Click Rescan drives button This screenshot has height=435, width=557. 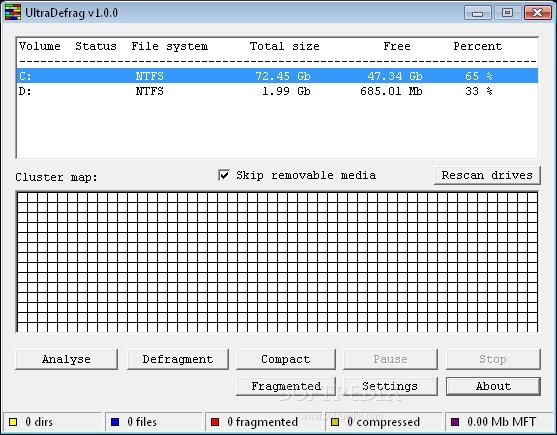487,175
